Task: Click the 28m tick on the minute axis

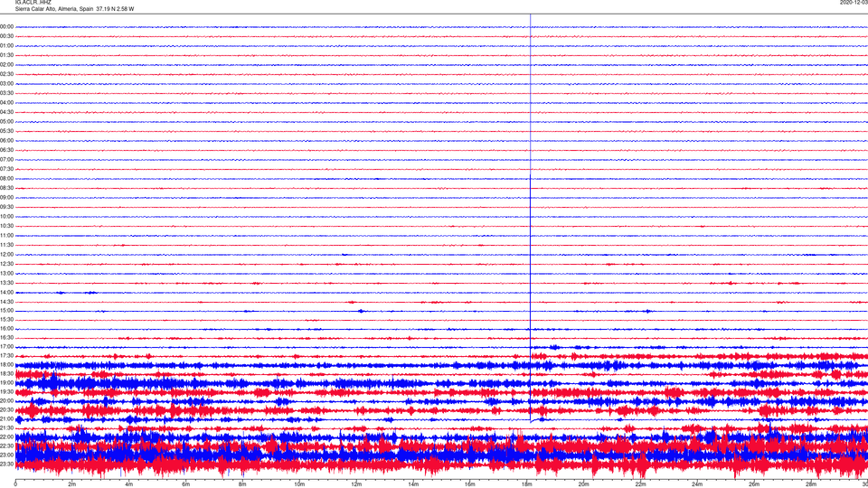Action: 811,484
